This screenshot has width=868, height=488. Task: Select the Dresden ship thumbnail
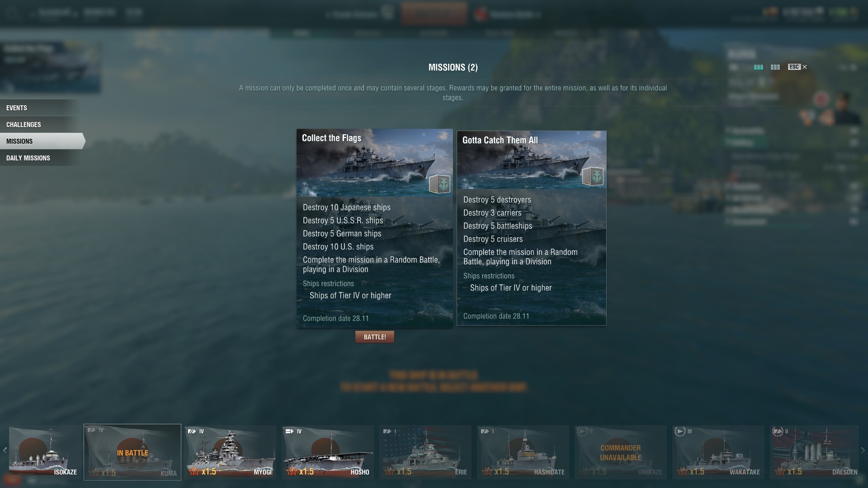pyautogui.click(x=814, y=452)
